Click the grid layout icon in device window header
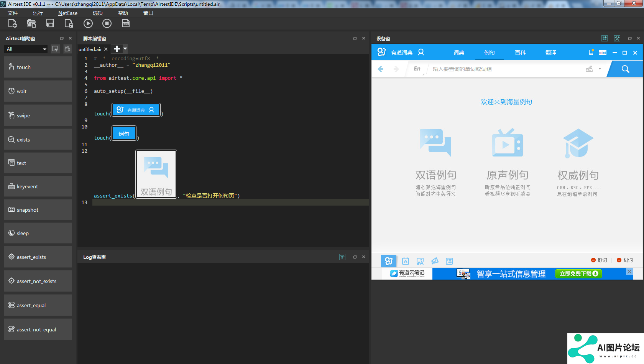The image size is (644, 364). click(x=605, y=38)
